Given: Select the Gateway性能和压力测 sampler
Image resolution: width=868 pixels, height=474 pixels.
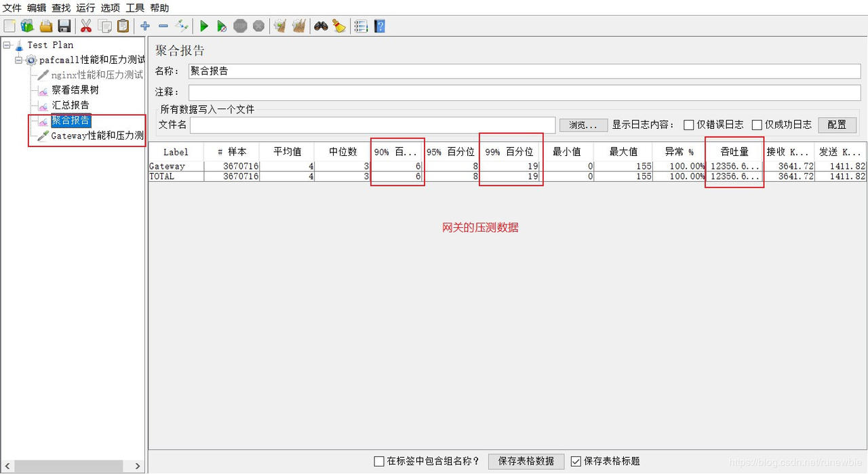Looking at the screenshot, I should [97, 136].
